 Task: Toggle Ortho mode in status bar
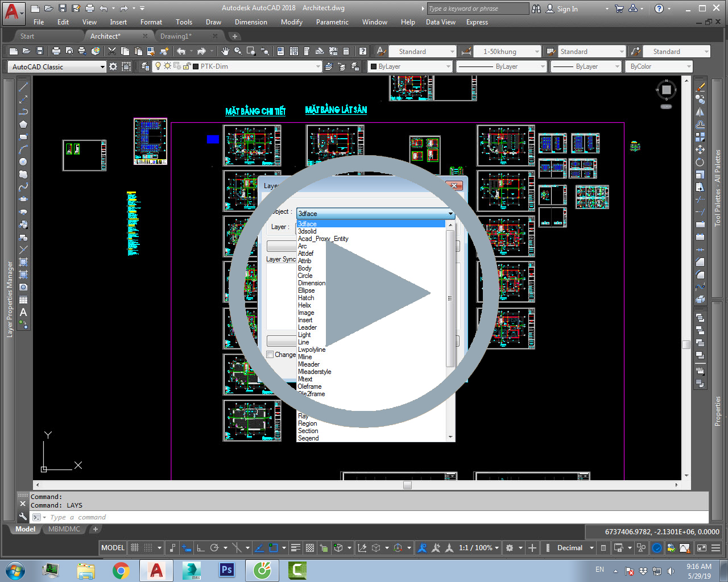tap(200, 548)
